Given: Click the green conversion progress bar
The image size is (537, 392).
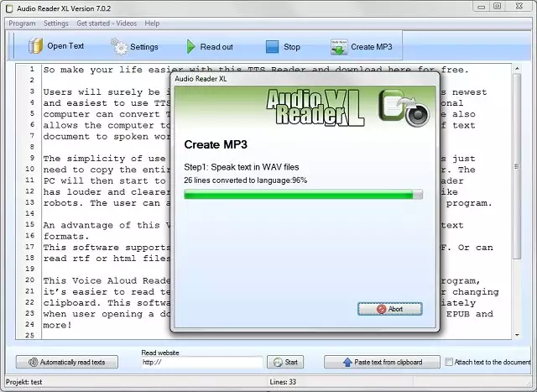Looking at the screenshot, I should click(302, 195).
